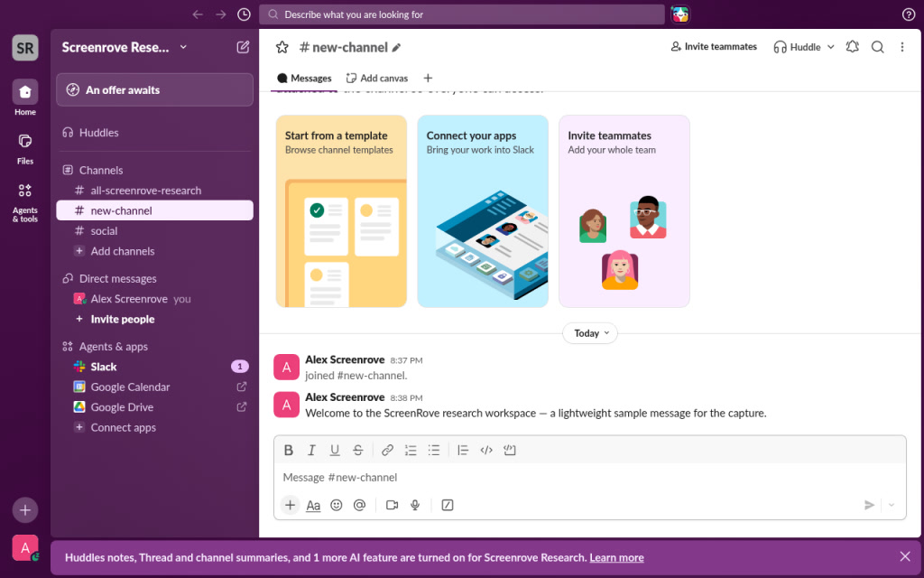Open Huddles in the sidebar
924x578 pixels.
coord(155,133)
